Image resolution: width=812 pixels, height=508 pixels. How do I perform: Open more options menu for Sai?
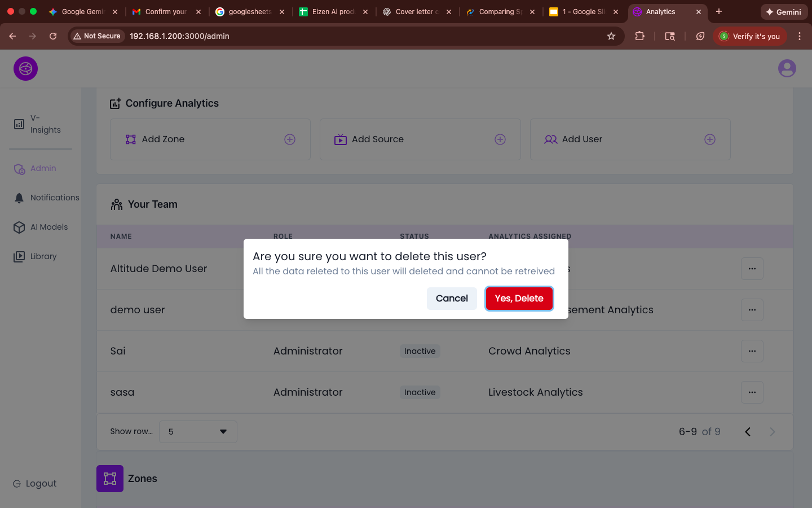coord(752,351)
